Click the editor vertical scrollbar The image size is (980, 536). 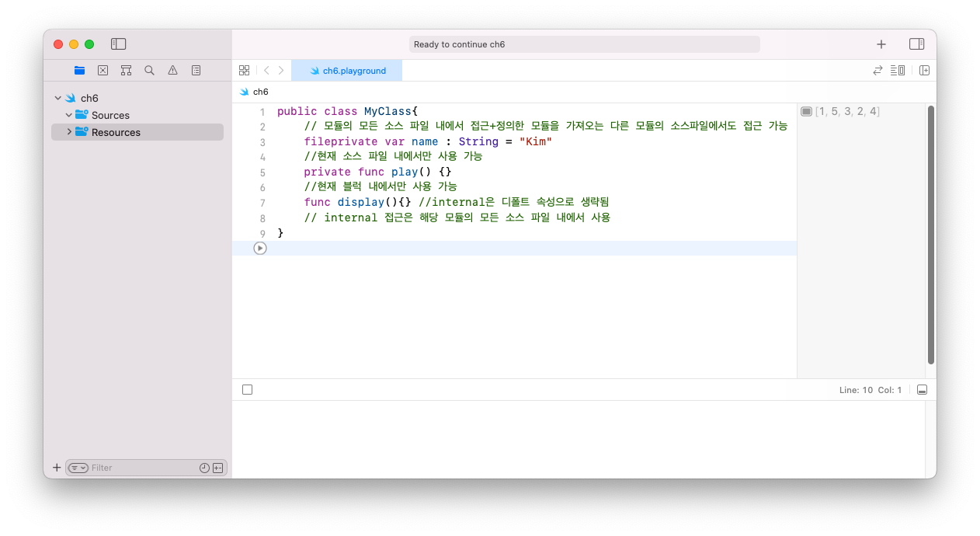930,235
